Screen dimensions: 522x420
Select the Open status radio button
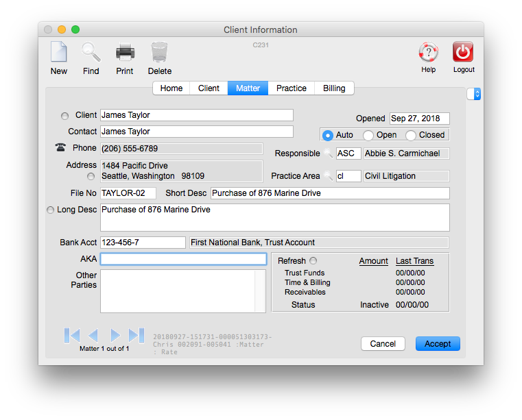[x=368, y=136]
